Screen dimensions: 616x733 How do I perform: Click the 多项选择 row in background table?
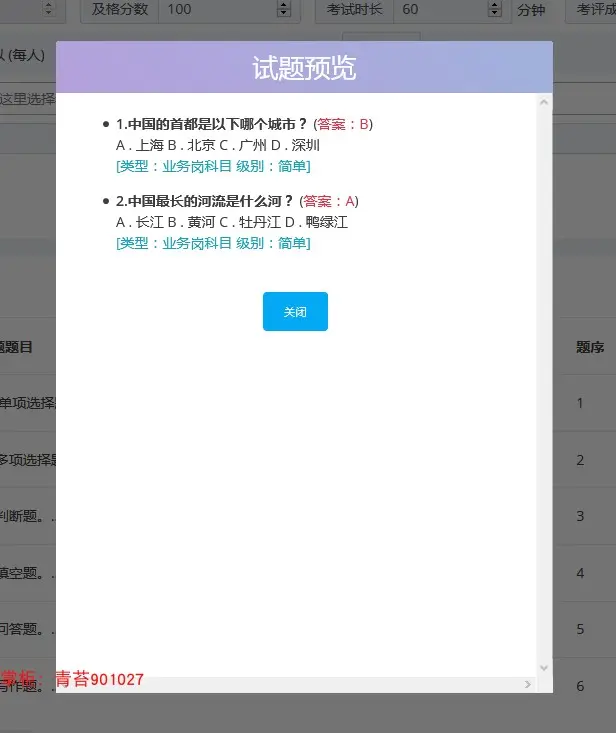click(x=28, y=460)
